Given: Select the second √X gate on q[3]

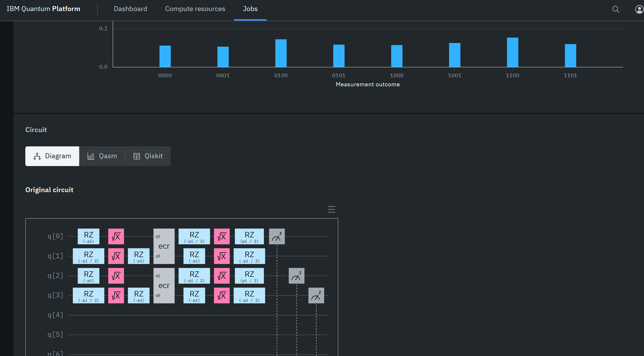Looking at the screenshot, I should 222,295.
